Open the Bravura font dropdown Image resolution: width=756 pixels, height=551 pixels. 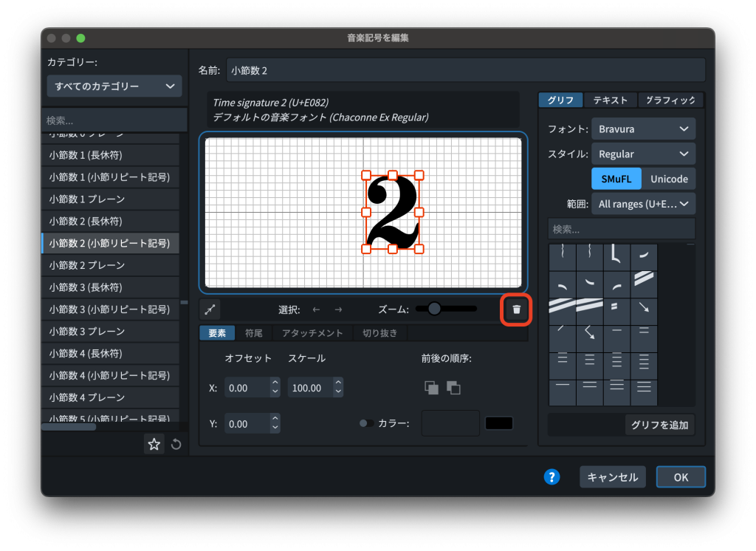click(643, 129)
